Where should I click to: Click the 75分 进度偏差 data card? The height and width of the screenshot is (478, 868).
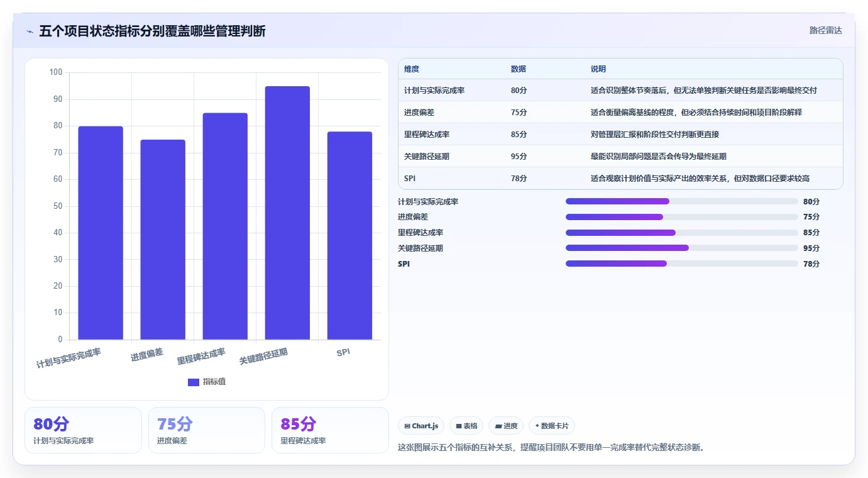click(207, 430)
